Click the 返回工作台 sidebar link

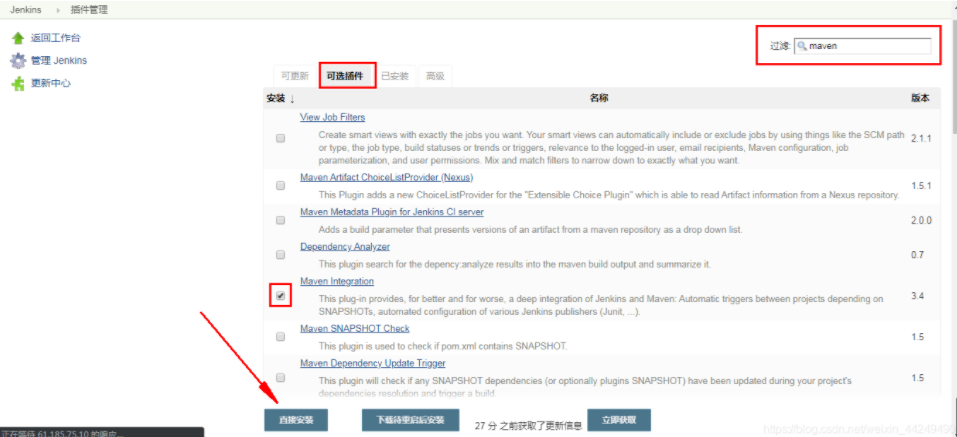[56, 38]
